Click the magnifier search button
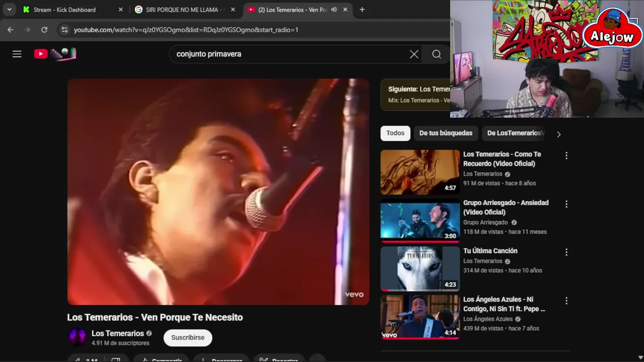 tap(437, 54)
